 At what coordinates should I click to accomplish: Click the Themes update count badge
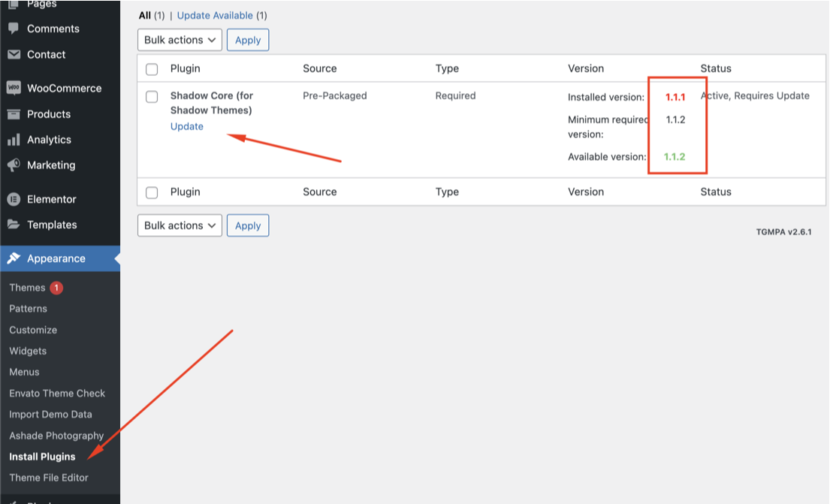56,288
